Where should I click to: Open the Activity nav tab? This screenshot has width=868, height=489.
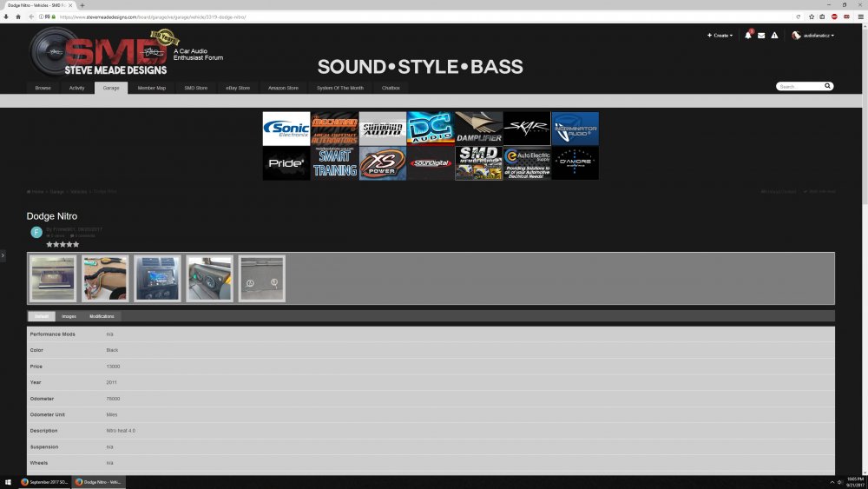click(77, 88)
